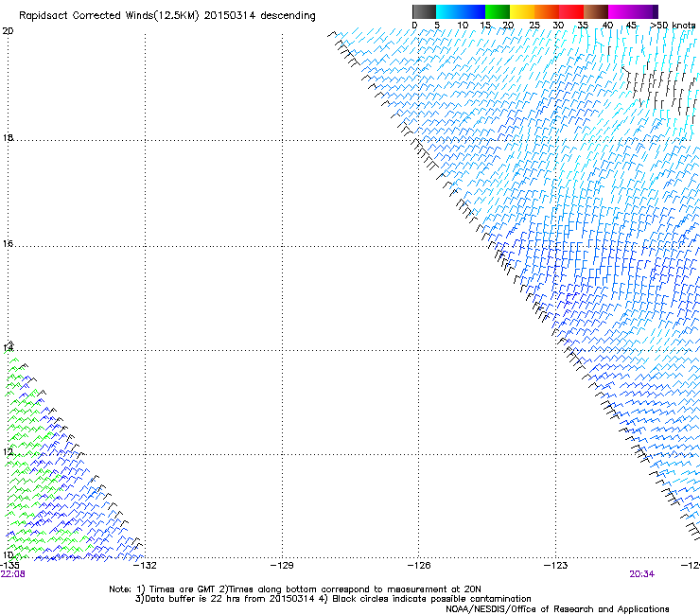
Task: Click the -132 longitude axis label
Action: pos(145,566)
